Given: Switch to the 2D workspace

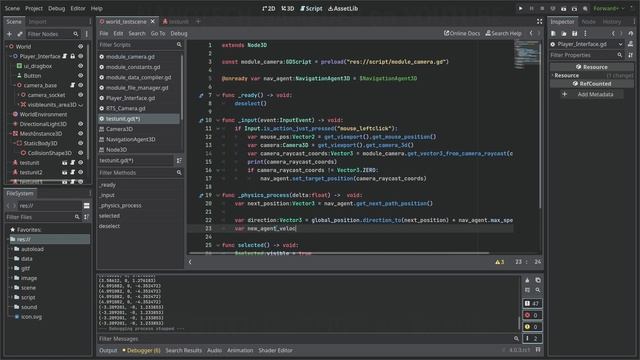Looking at the screenshot, I should [269, 8].
